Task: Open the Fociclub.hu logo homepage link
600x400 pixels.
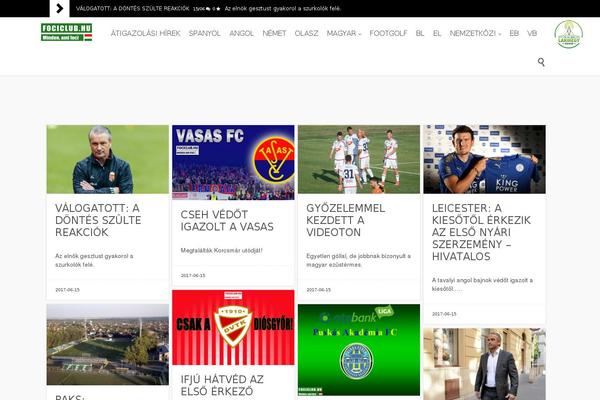Action: click(67, 32)
